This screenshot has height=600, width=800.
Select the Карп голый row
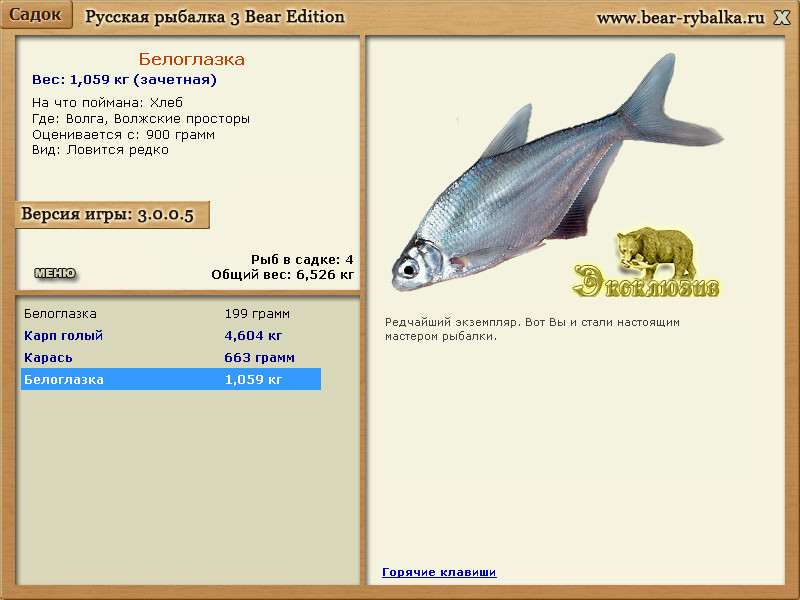[171, 335]
